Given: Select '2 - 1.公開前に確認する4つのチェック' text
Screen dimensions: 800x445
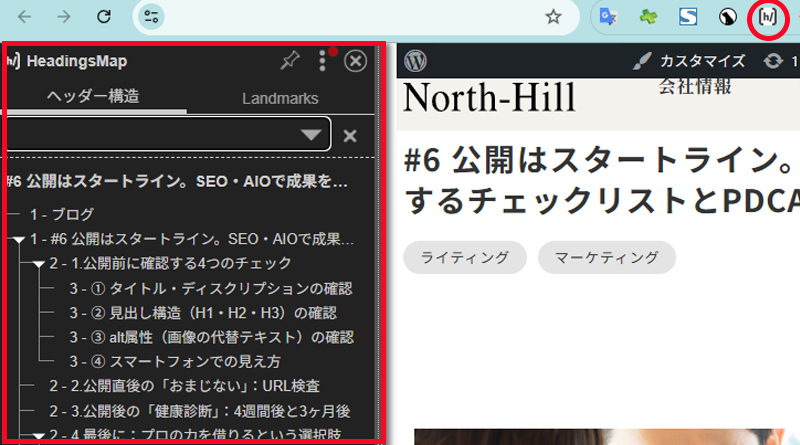Looking at the screenshot, I should coord(170,263).
